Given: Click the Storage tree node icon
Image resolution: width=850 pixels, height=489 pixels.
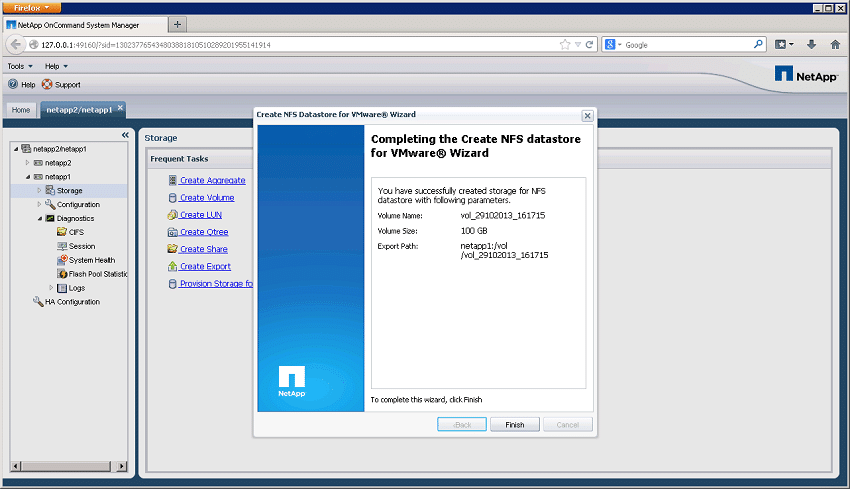Looking at the screenshot, I should pyautogui.click(x=50, y=190).
